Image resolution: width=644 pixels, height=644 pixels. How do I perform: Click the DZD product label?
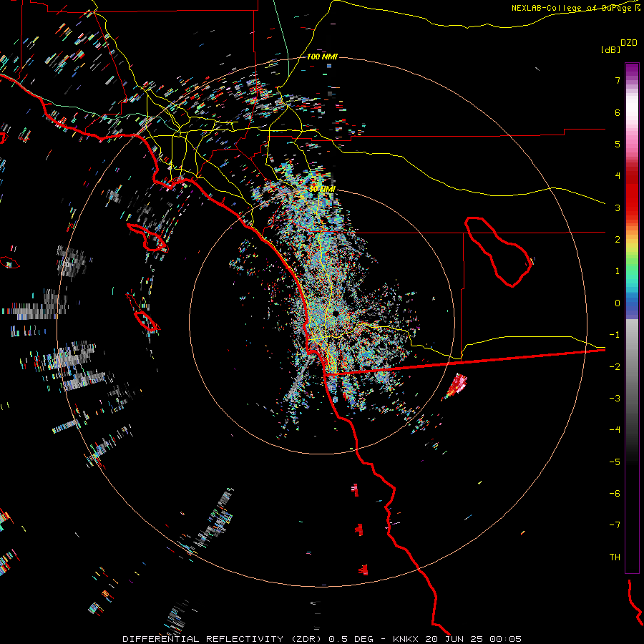pyautogui.click(x=629, y=43)
